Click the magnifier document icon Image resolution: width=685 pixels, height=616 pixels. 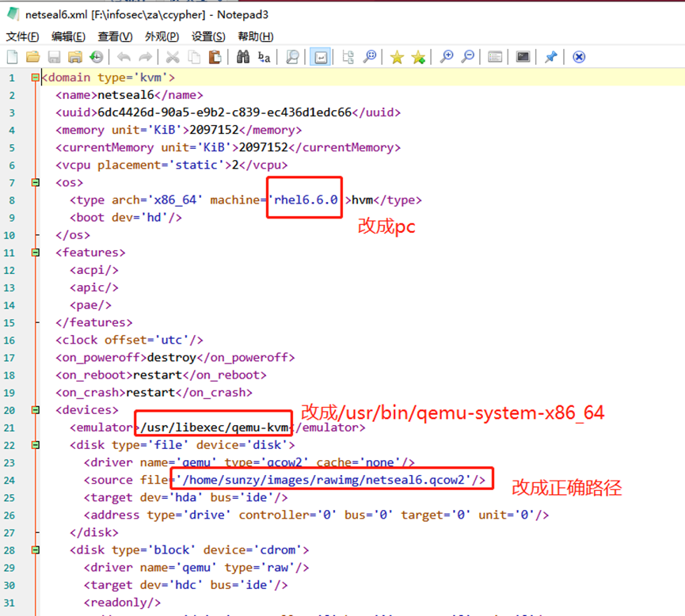292,57
